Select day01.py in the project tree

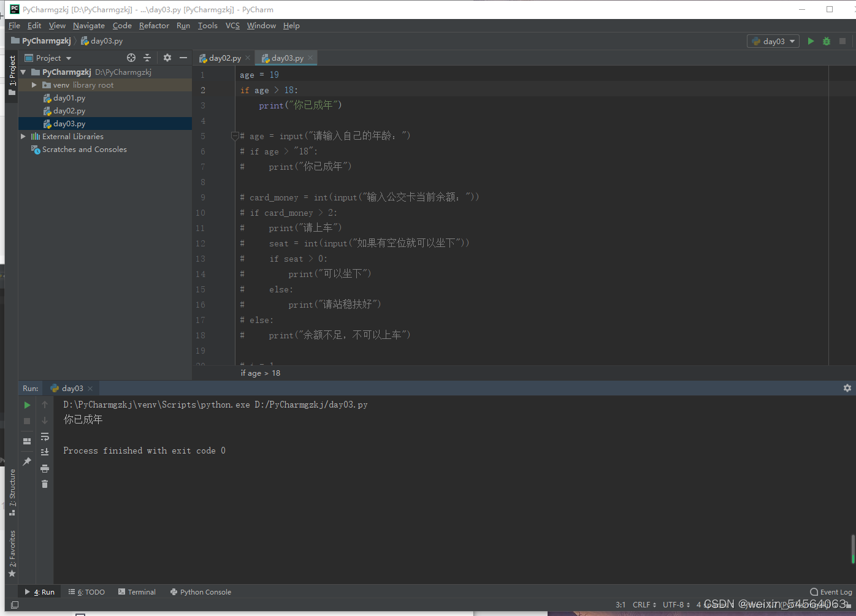[x=69, y=98]
